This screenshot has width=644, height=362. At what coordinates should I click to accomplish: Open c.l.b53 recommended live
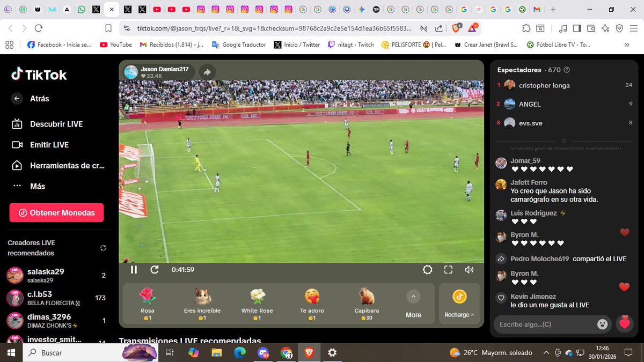(56, 298)
